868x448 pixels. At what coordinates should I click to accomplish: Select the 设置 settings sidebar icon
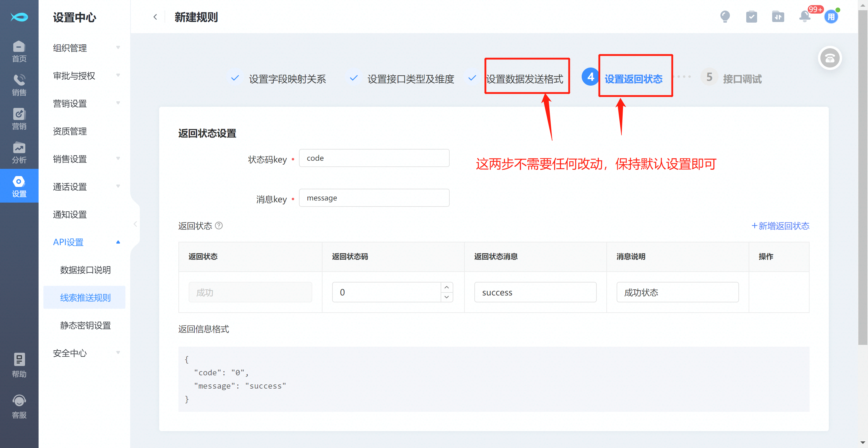(x=19, y=186)
